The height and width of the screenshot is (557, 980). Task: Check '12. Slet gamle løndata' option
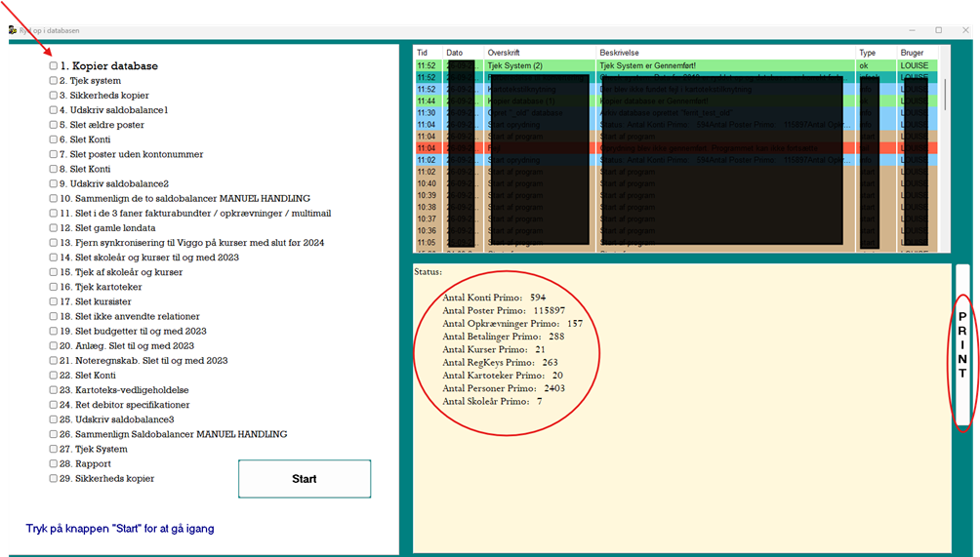[x=54, y=228]
